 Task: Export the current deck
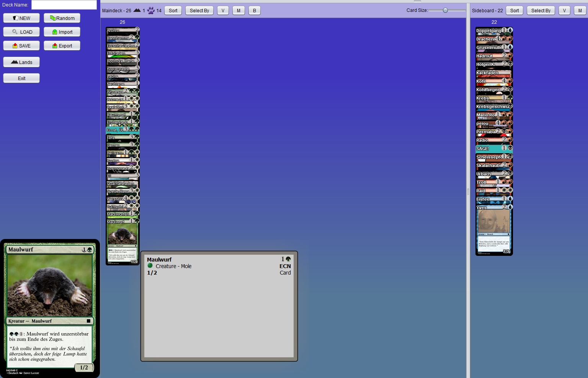(62, 46)
